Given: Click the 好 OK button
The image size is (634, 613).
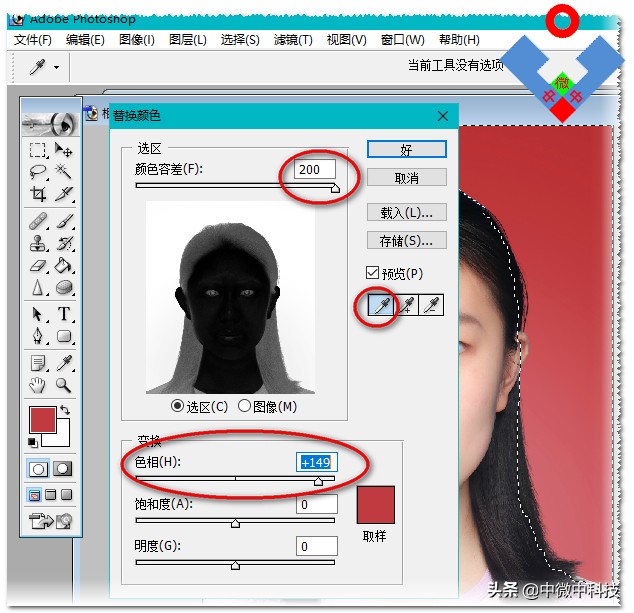Looking at the screenshot, I should pyautogui.click(x=407, y=149).
